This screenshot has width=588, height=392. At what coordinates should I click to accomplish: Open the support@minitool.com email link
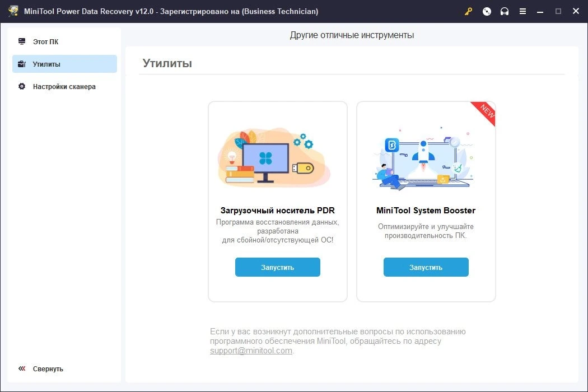click(x=251, y=351)
